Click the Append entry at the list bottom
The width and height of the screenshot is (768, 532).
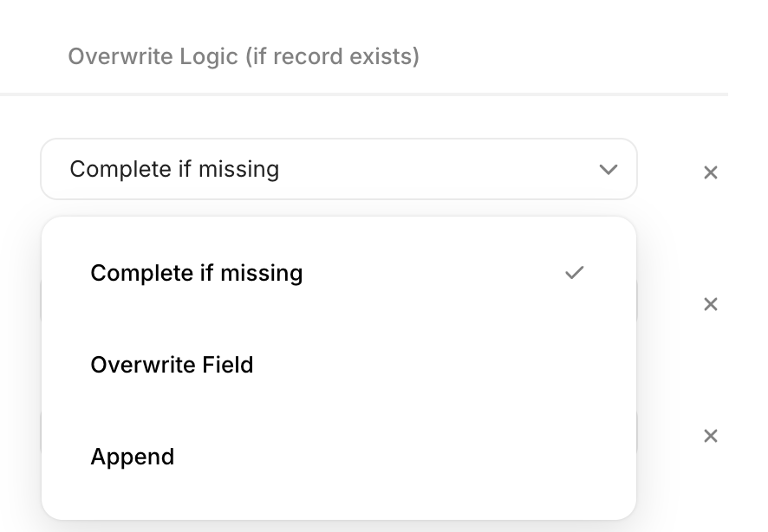click(x=133, y=457)
